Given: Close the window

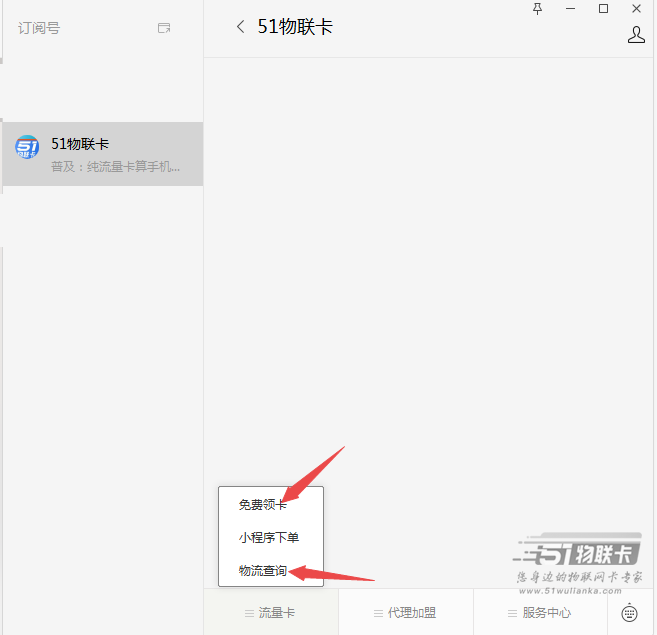Looking at the screenshot, I should click(636, 9).
